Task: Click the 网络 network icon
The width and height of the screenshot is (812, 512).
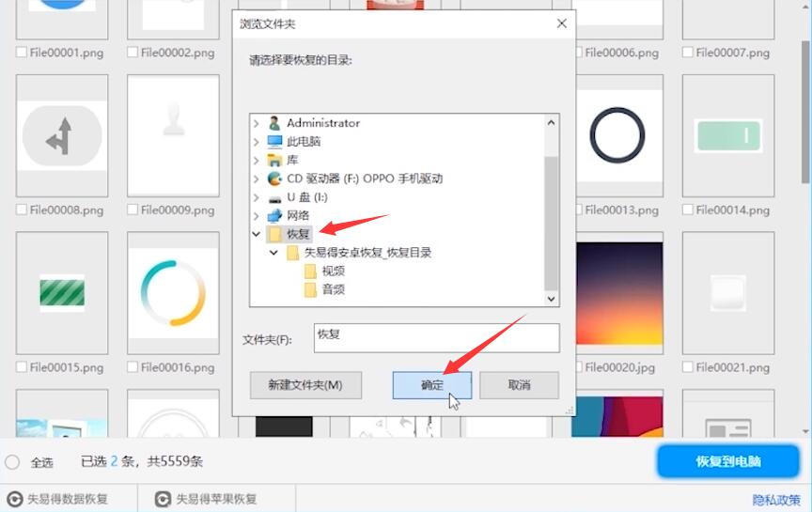Action: [274, 215]
